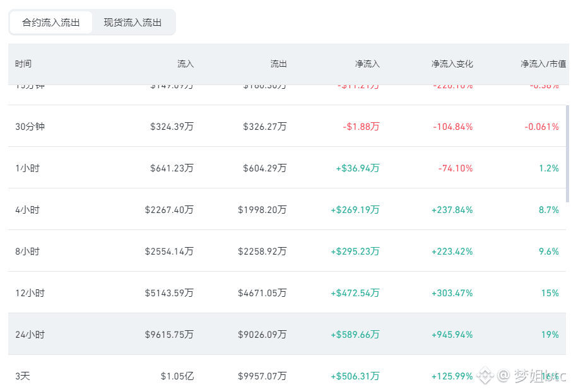
Task: Click the -104.84% change value
Action: [x=452, y=127]
